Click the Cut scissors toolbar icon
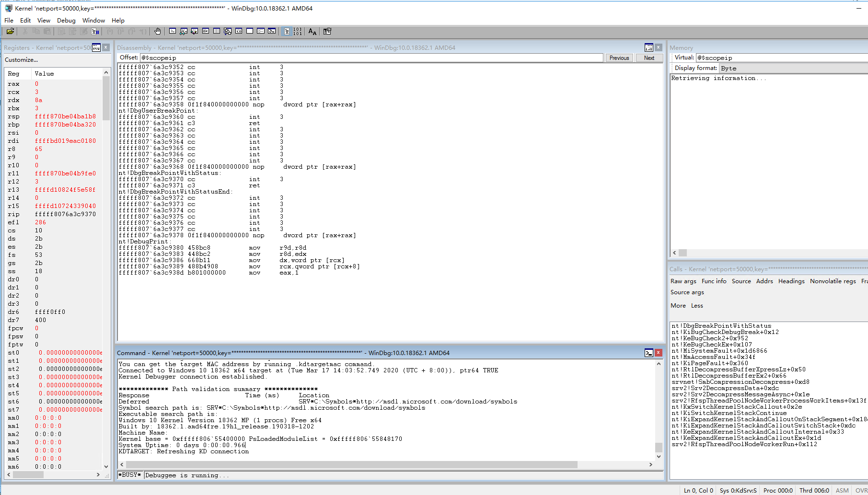This screenshot has height=495, width=868. [x=25, y=31]
